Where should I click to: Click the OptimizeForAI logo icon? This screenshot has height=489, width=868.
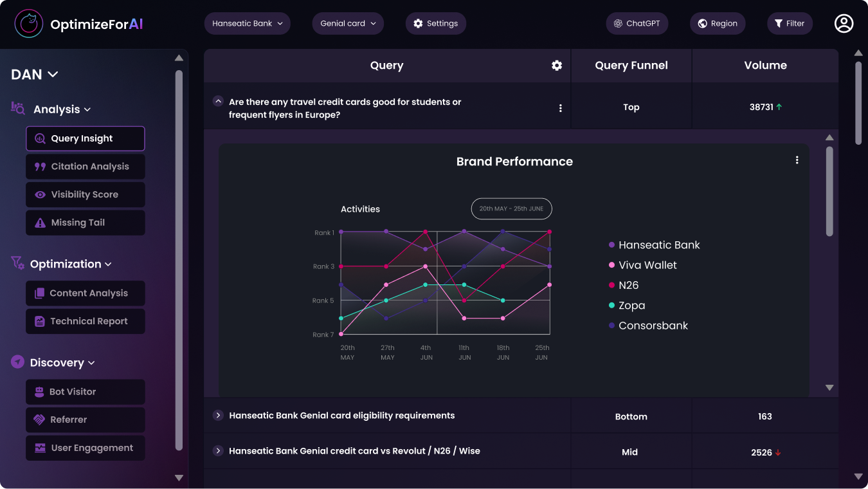point(29,24)
